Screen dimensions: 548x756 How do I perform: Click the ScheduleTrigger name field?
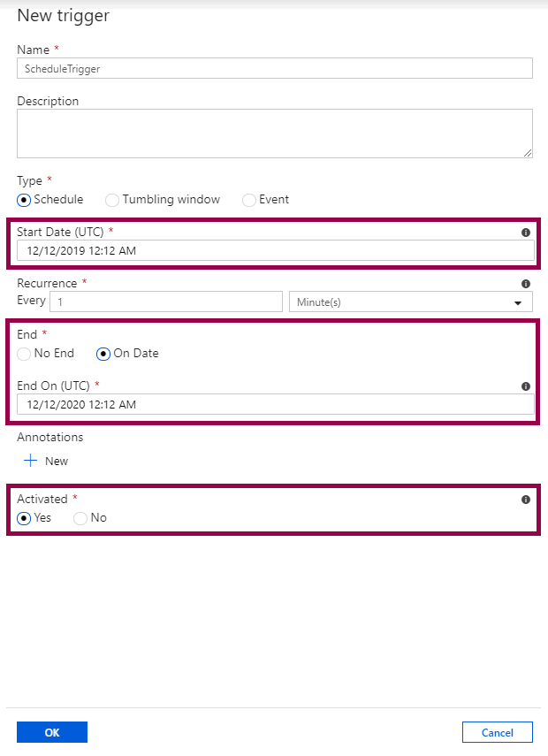pos(274,68)
